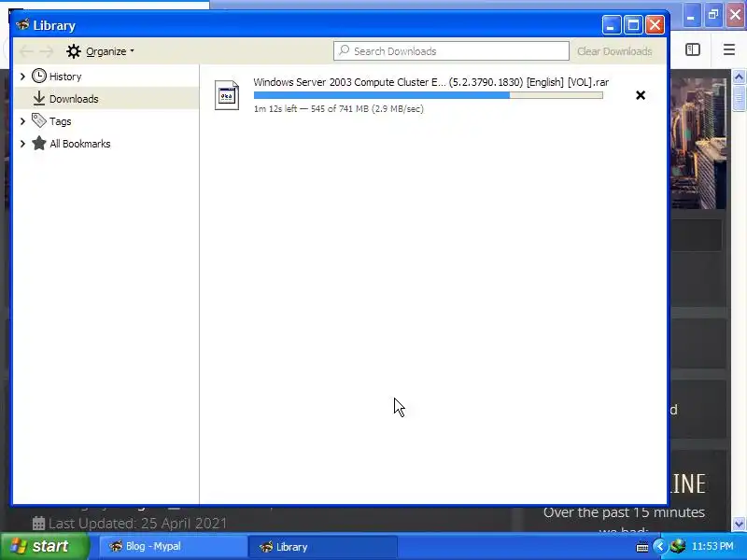Minimize the Mypal browser window
747x560 pixels.
(691, 16)
